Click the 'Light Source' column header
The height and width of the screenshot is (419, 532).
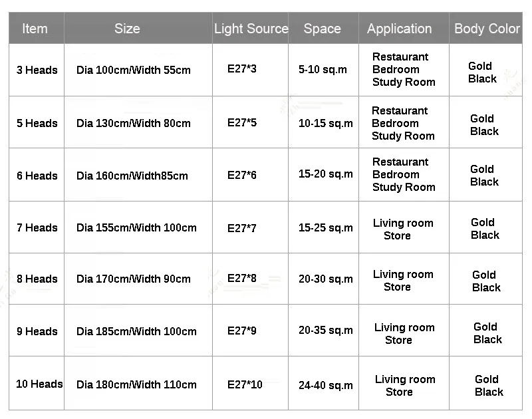point(251,28)
